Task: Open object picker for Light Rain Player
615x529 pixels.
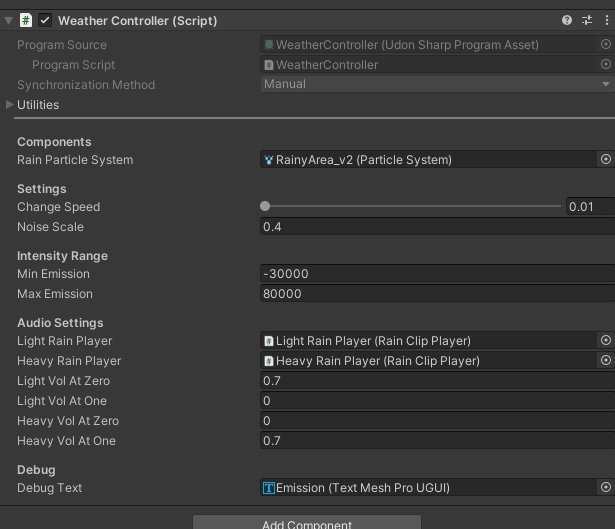Action: pyautogui.click(x=606, y=340)
